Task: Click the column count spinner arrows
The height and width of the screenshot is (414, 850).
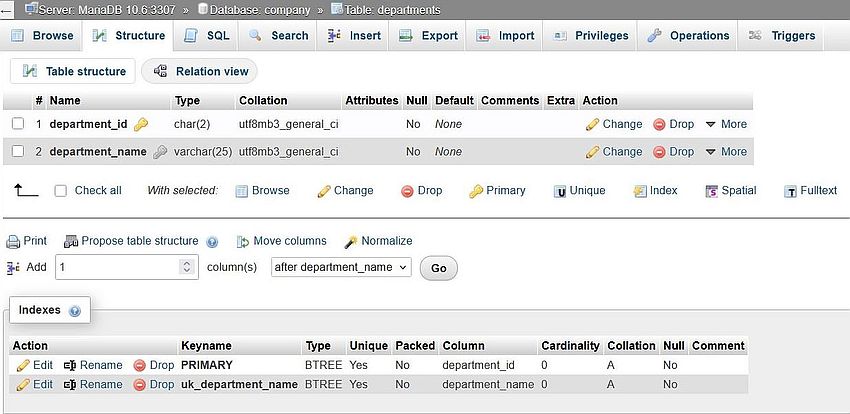Action: 187,267
